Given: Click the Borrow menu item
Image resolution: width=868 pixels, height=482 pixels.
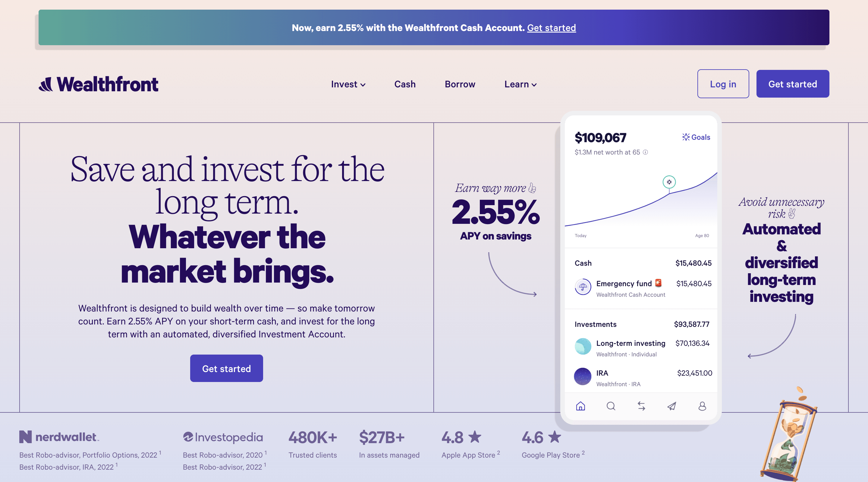Looking at the screenshot, I should click(460, 84).
